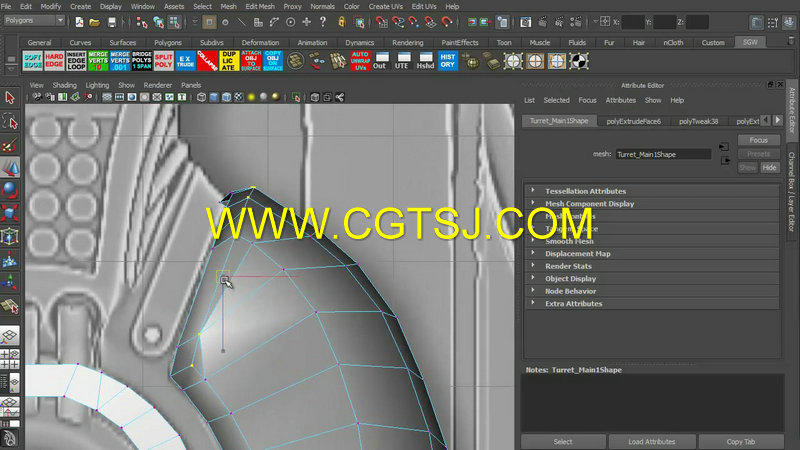Screen dimensions: 800x450
Task: Click the Save scene disk icon
Action: pyautogui.click(x=112, y=22)
